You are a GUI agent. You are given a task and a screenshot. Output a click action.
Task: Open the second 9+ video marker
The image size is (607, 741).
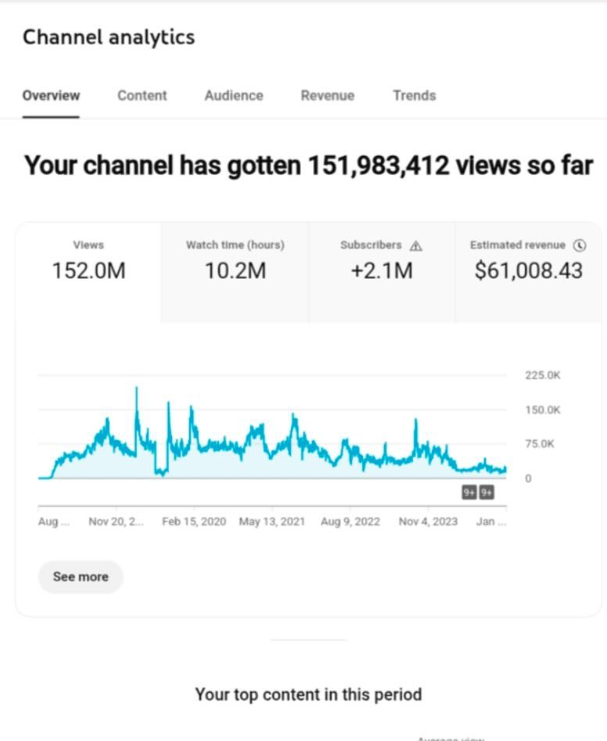pos(487,493)
